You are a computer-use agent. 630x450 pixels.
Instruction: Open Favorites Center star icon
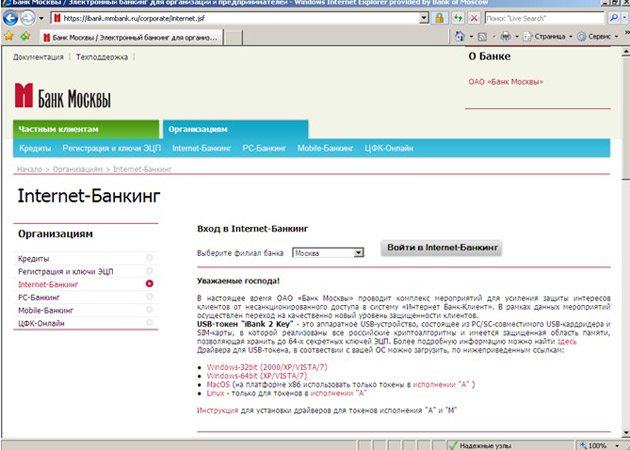coord(8,36)
